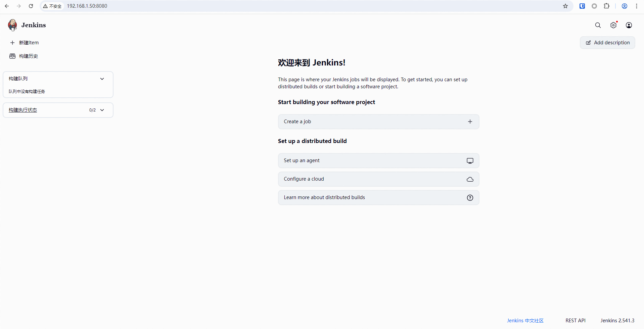The height and width of the screenshot is (329, 644).
Task: Open the 构建执行状态 link
Action: pos(23,110)
